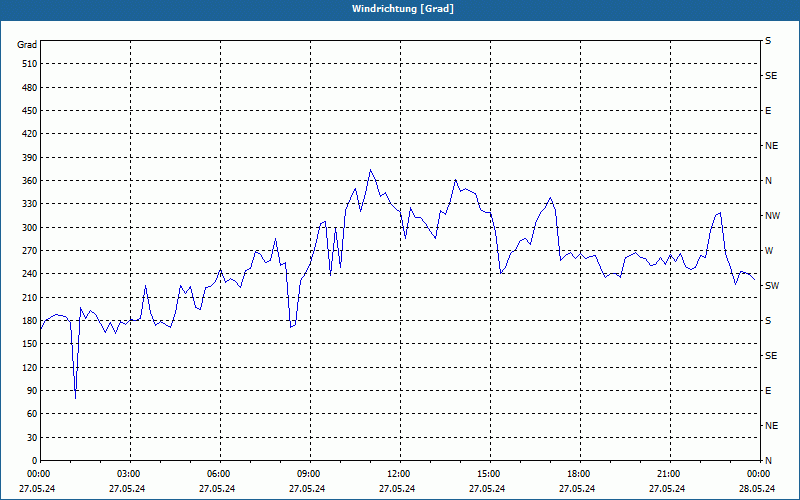Click the 'E' compass label beside 90
Viewport: 800px width, 500px height.
(x=768, y=391)
